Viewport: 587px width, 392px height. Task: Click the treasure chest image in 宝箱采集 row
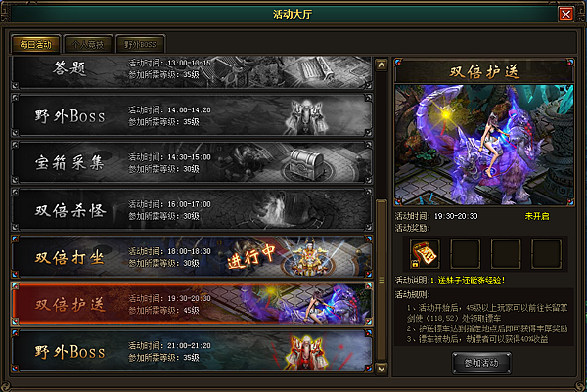coord(306,164)
